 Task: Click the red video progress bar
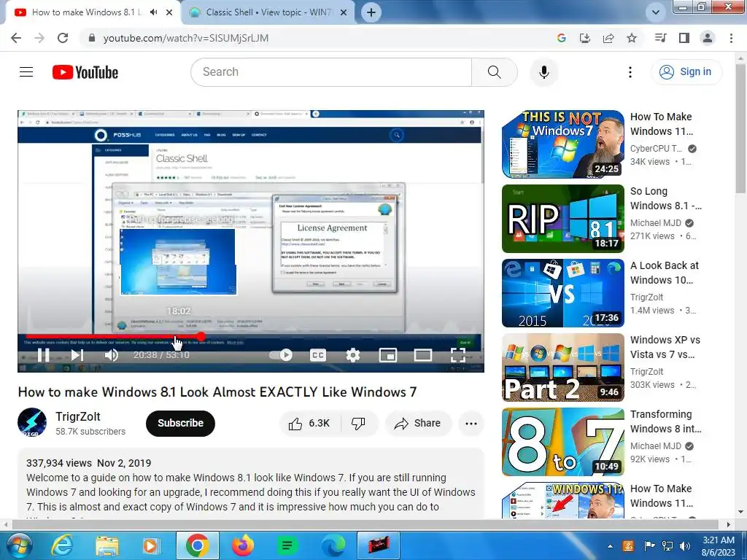click(113, 337)
